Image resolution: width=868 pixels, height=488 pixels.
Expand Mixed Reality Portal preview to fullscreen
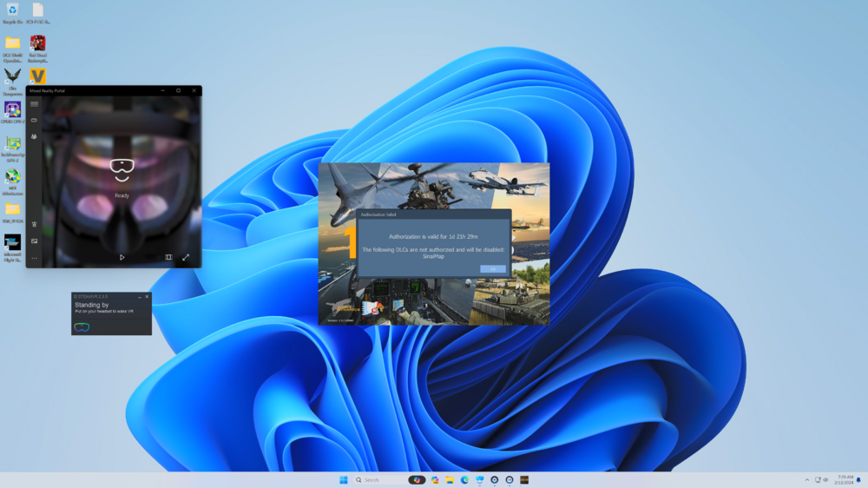pos(186,257)
